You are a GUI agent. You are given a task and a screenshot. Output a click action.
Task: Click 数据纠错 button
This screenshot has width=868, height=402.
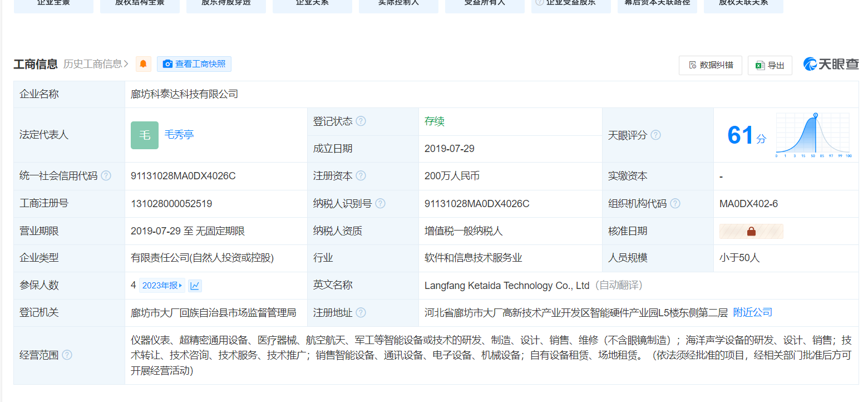(x=710, y=65)
